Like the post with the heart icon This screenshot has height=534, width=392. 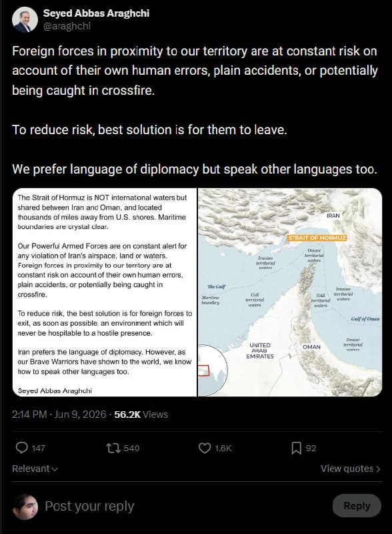click(205, 448)
